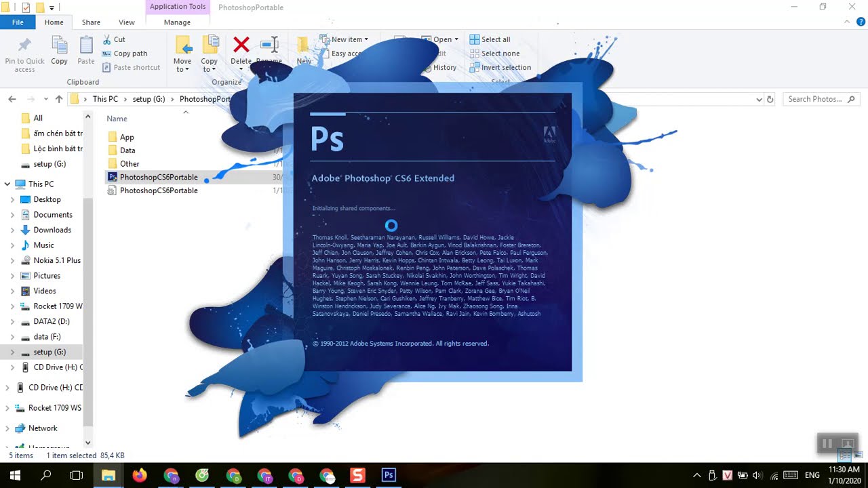Screen dimensions: 868x488
Task: Open History via its clock icon
Action: pos(428,67)
